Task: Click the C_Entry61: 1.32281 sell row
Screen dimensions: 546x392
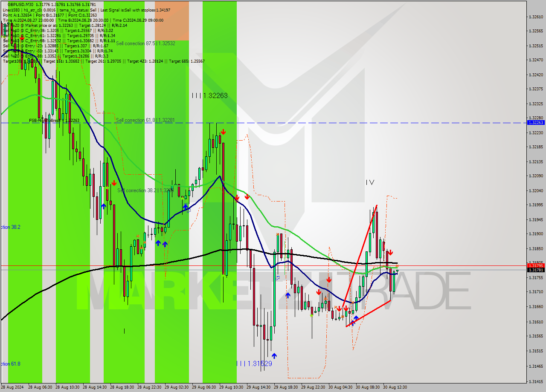Action: pos(59,35)
